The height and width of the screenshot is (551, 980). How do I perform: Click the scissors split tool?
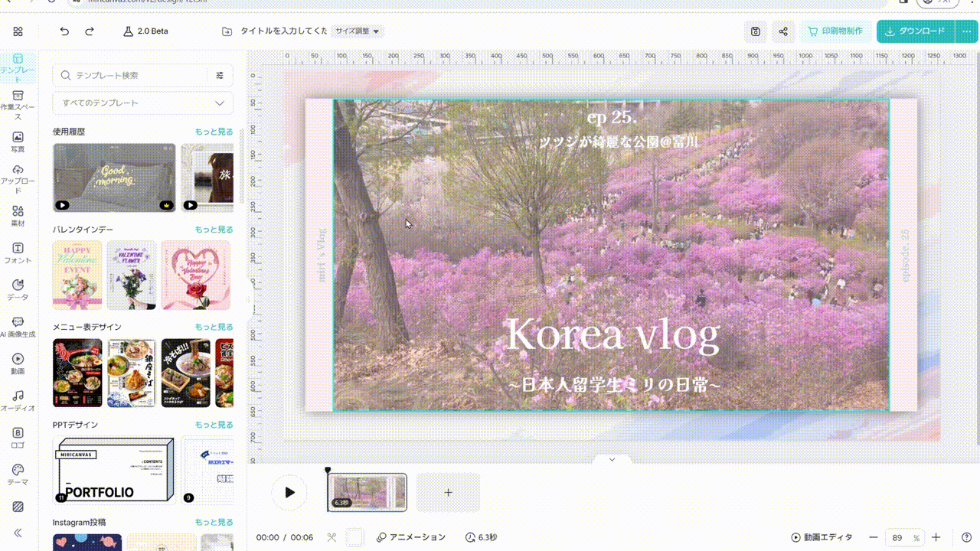[x=332, y=537]
